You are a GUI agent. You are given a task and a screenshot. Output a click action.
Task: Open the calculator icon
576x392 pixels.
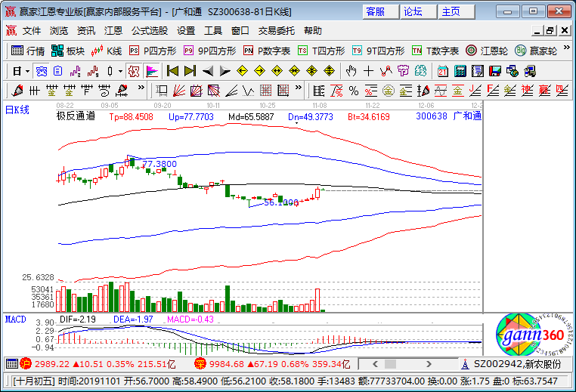[x=460, y=71]
